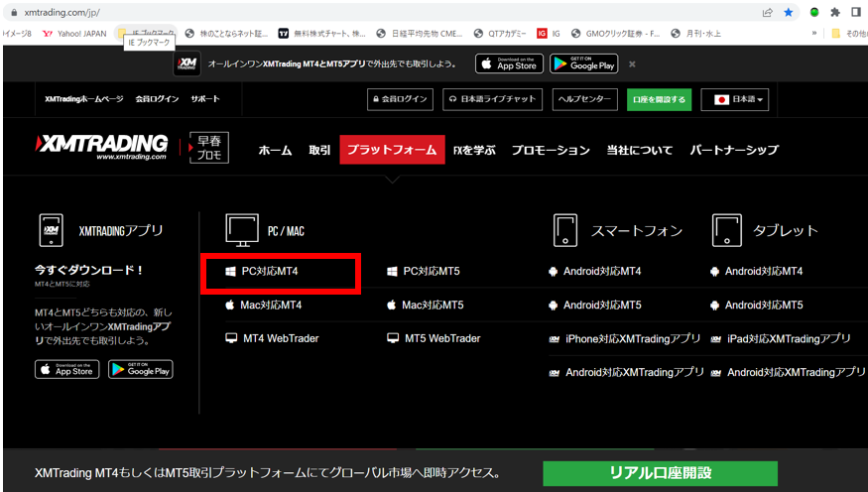The image size is (868, 492).
Task: Click the XMTRADING site logo
Action: [x=102, y=147]
